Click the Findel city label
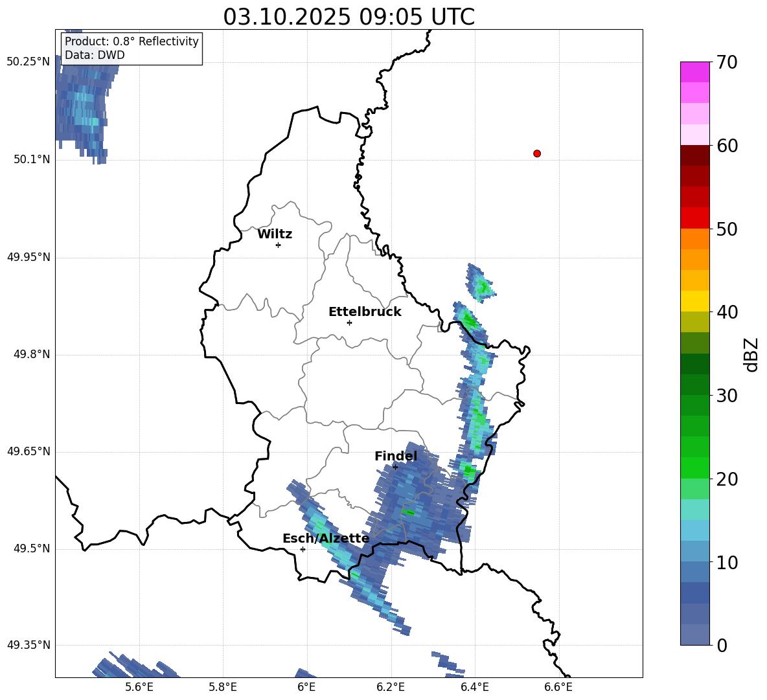This screenshot has width=767, height=700. pos(396,456)
